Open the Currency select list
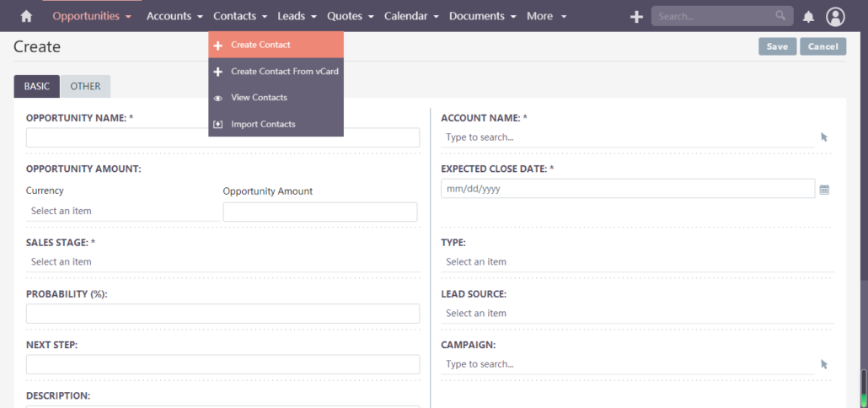 click(x=121, y=211)
